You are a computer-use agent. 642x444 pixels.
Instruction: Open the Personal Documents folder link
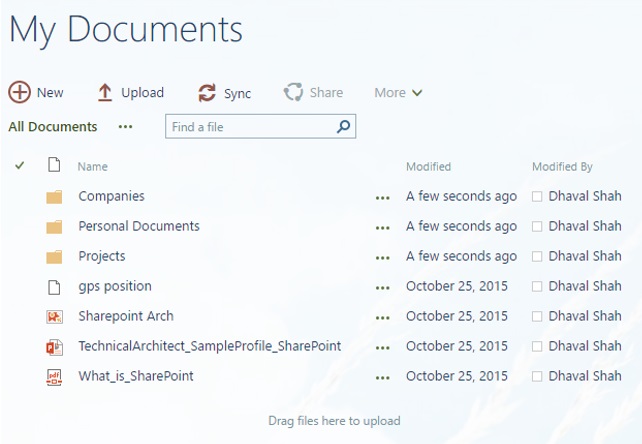(139, 226)
